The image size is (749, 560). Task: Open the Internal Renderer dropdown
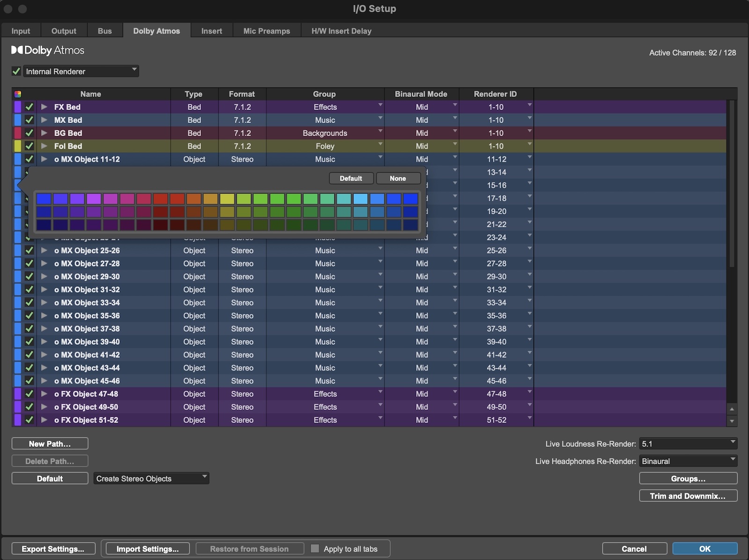point(133,71)
